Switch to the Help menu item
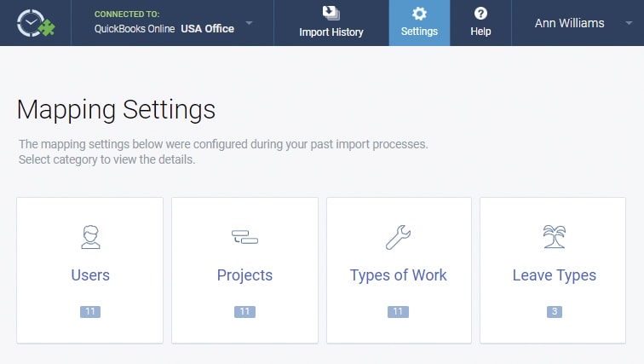The image size is (644, 364). pos(480,23)
